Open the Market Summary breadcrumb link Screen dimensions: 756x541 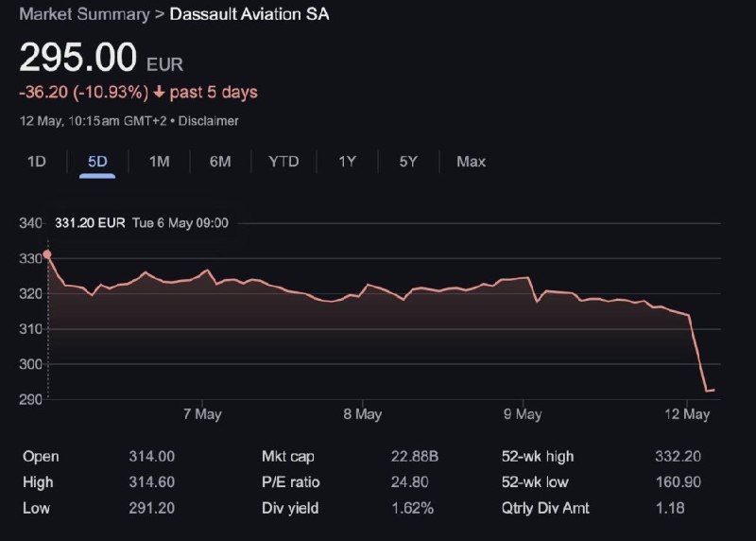(84, 14)
